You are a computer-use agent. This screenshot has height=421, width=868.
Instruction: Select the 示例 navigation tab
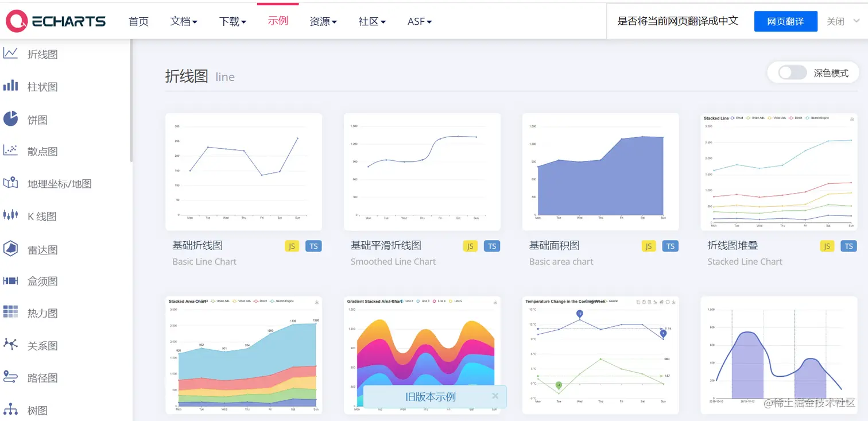pos(278,21)
